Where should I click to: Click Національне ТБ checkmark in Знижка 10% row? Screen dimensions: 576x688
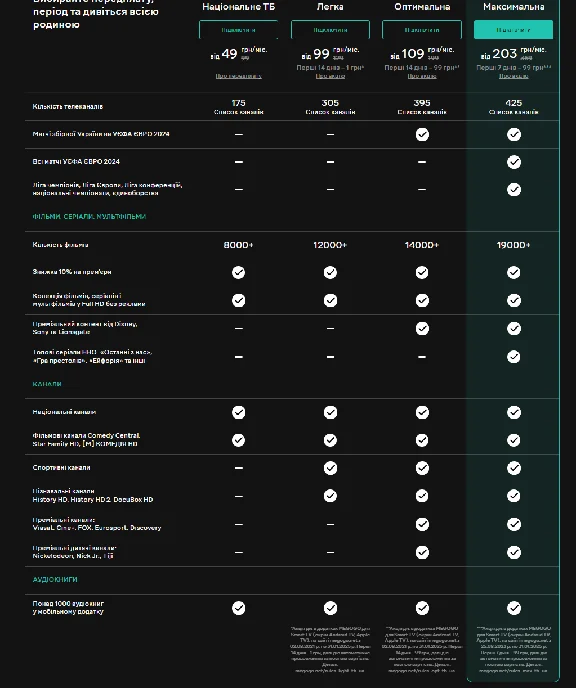point(238,272)
